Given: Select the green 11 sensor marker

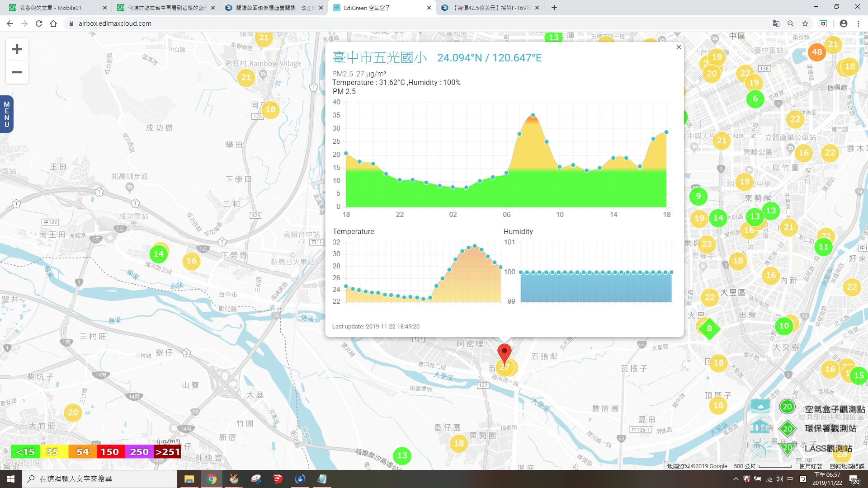Looking at the screenshot, I should pos(823,247).
